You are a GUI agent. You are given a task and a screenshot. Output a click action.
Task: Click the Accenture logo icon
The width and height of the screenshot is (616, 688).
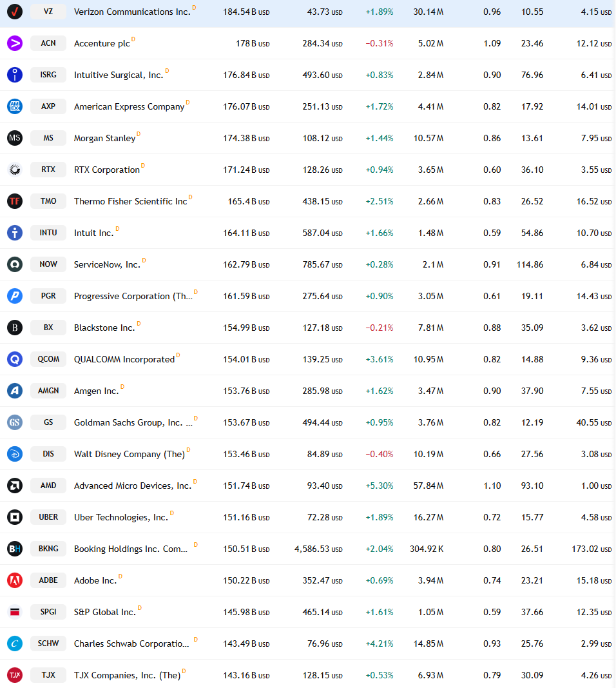14,43
